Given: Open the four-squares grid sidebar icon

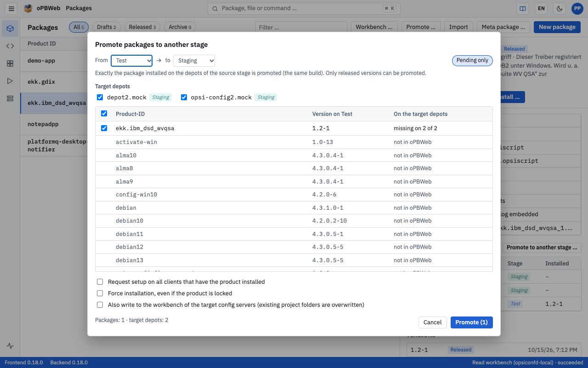Looking at the screenshot, I should pyautogui.click(x=10, y=63).
